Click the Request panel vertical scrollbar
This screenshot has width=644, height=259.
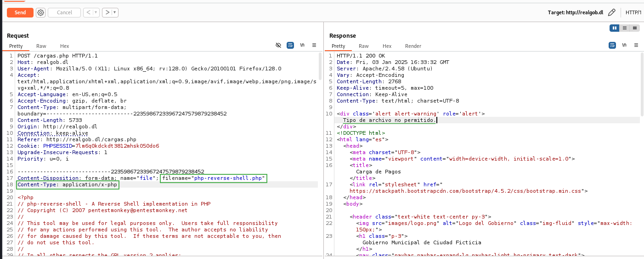(x=320, y=65)
